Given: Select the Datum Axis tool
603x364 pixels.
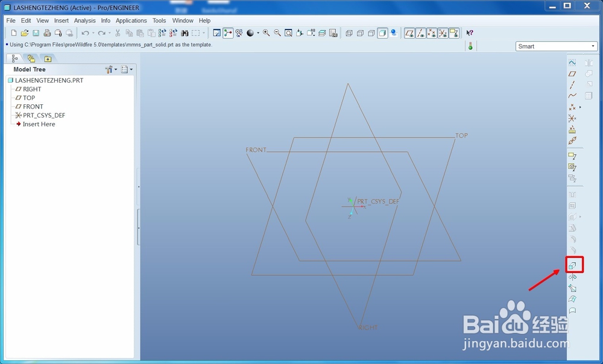Looking at the screenshot, I should (x=572, y=84).
